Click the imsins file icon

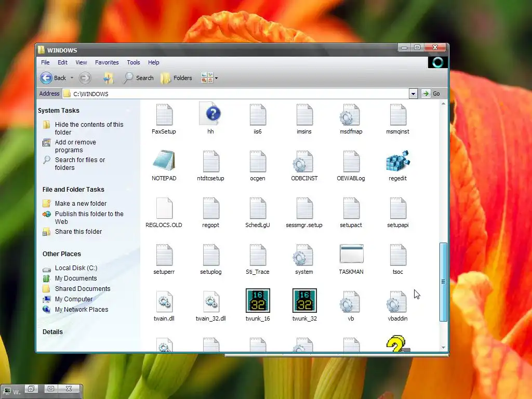304,115
